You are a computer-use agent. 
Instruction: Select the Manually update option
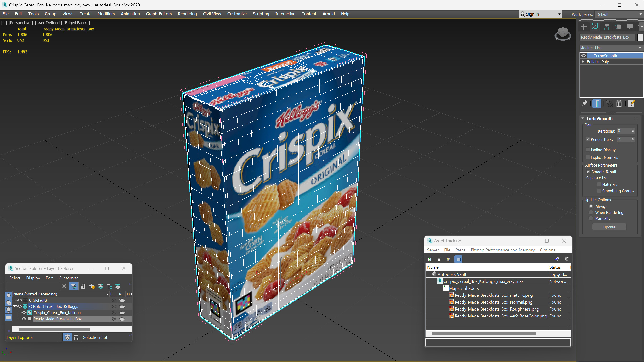click(591, 218)
